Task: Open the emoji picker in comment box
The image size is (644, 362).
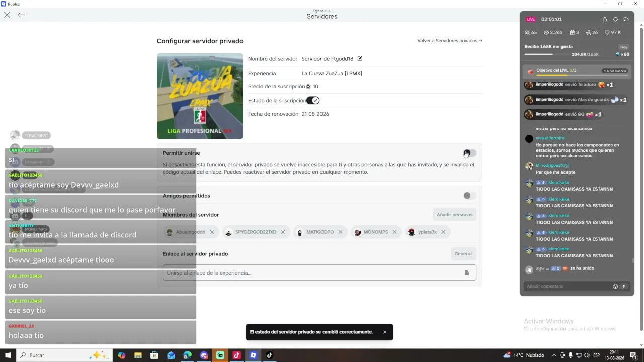Action: tap(615, 286)
